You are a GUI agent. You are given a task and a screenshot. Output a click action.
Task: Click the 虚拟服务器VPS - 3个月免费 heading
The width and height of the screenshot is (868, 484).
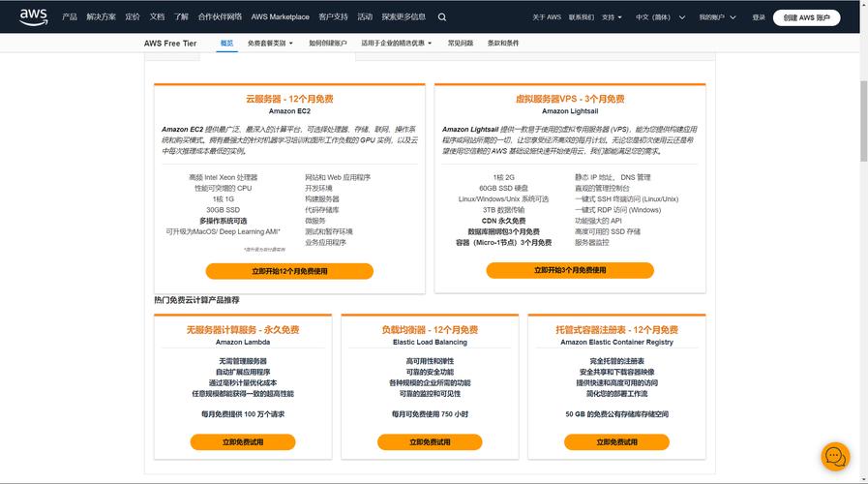(x=570, y=99)
